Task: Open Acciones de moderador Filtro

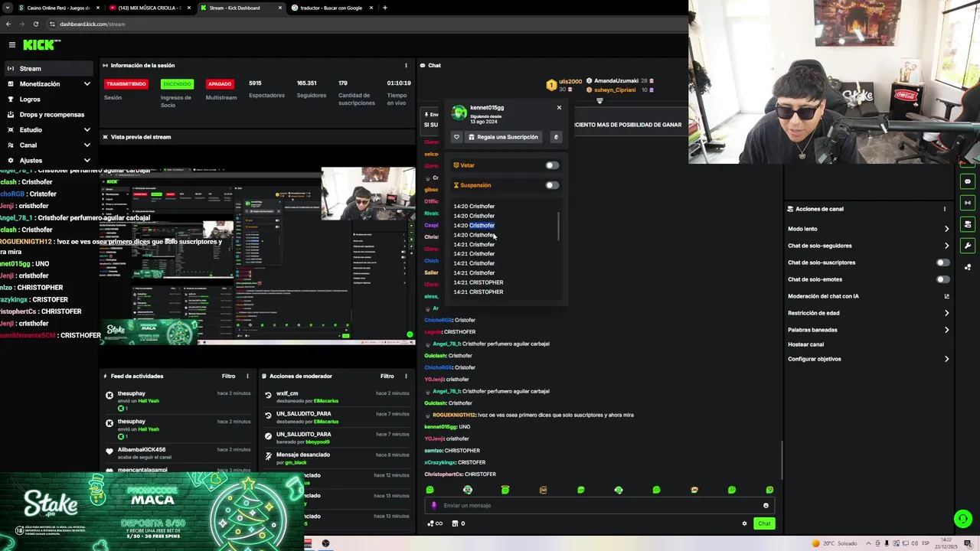Action: 387,376
